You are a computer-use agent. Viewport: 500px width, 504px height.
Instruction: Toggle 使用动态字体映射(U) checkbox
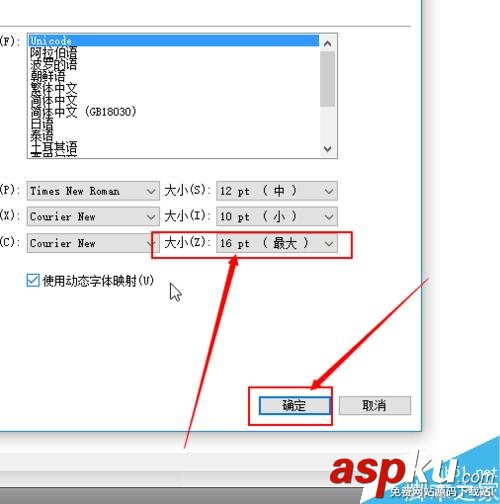pos(33,281)
